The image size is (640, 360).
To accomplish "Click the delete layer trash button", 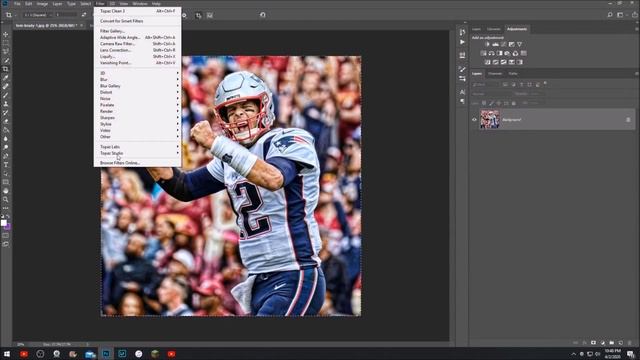I will click(x=629, y=343).
